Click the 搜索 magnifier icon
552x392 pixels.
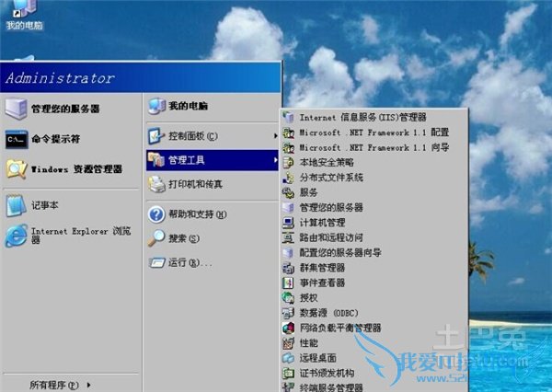156,238
